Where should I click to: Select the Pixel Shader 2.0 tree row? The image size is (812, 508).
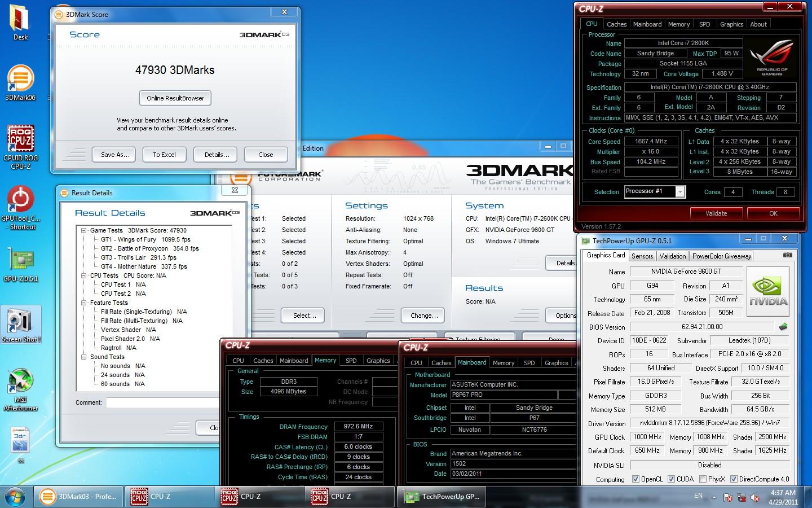click(x=130, y=339)
